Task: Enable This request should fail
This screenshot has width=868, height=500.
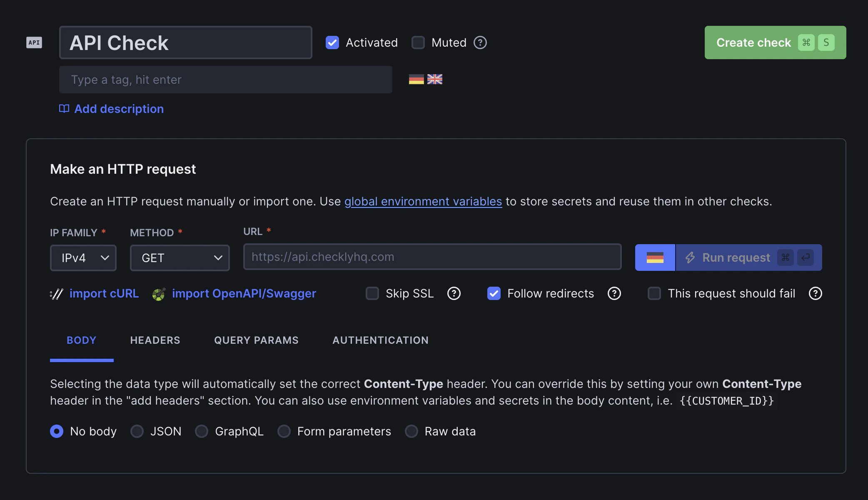Action: (x=654, y=293)
